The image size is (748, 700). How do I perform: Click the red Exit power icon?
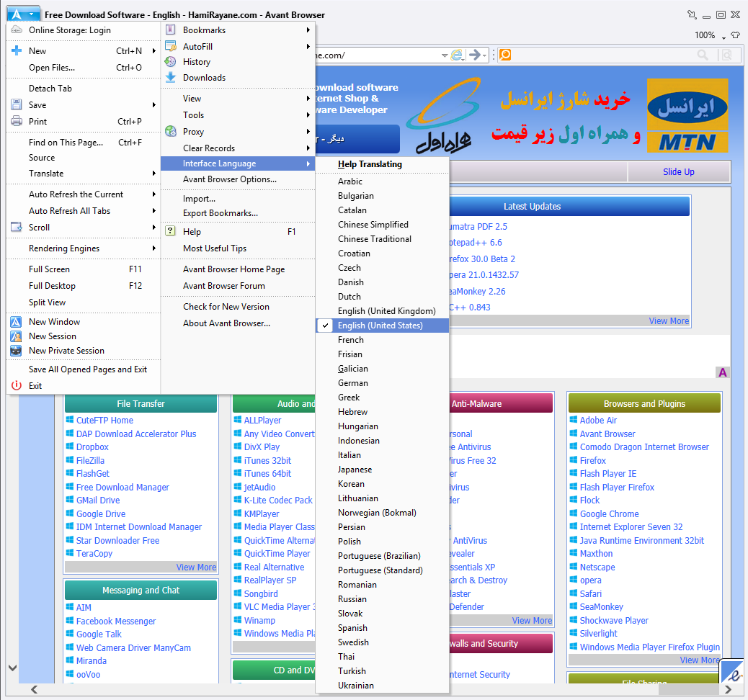coord(16,386)
